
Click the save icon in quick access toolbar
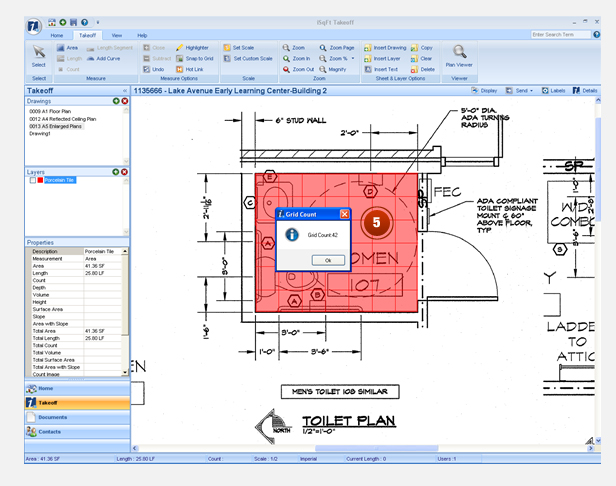coord(73,22)
